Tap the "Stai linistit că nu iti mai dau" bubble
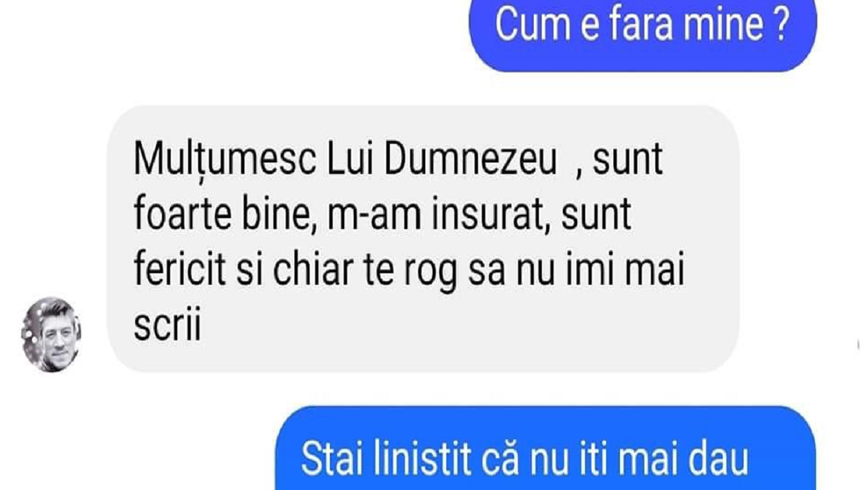 546,448
